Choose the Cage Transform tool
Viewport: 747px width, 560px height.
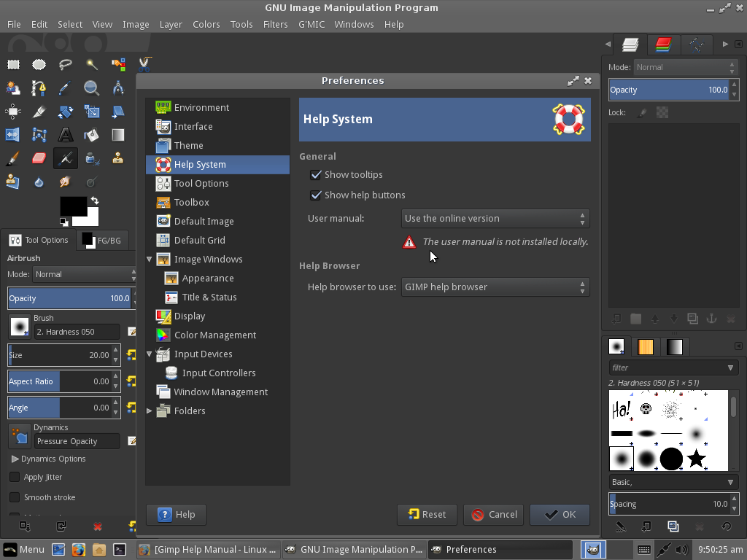pos(39,135)
